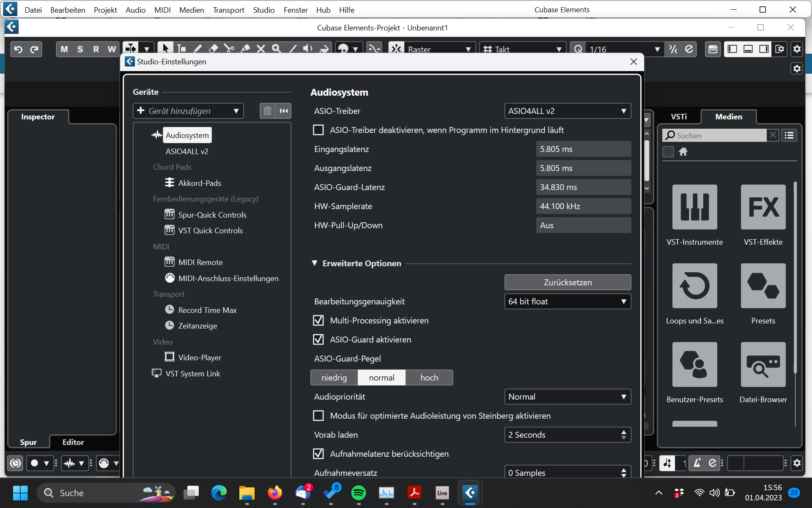Open VST-Effekte FX tile
The width and height of the screenshot is (812, 508).
click(x=763, y=207)
